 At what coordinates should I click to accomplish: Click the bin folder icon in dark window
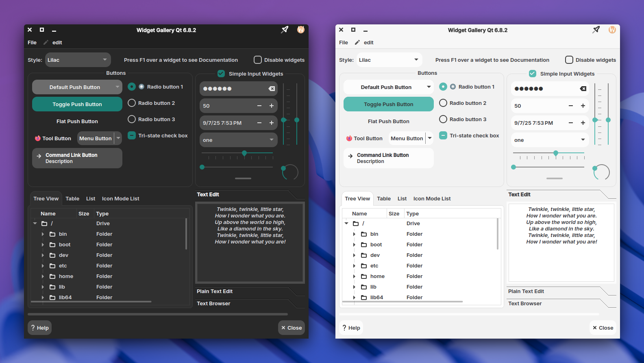[x=52, y=234]
